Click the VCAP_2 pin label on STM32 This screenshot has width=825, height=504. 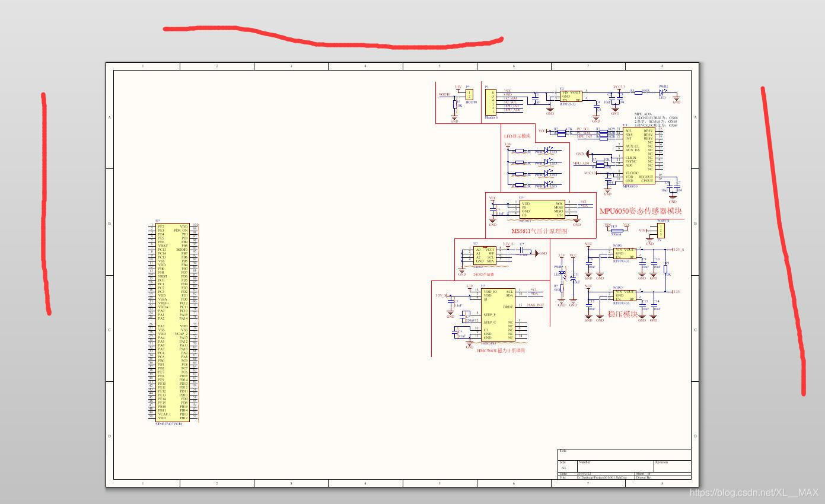pos(181,334)
